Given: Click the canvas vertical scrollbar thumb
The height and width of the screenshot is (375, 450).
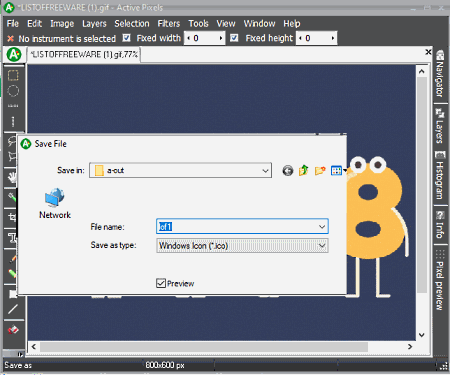Looking at the screenshot, I should click(x=422, y=185).
